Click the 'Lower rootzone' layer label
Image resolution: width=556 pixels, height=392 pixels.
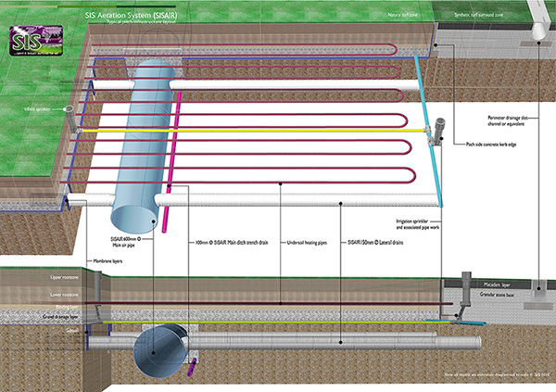coord(64,295)
